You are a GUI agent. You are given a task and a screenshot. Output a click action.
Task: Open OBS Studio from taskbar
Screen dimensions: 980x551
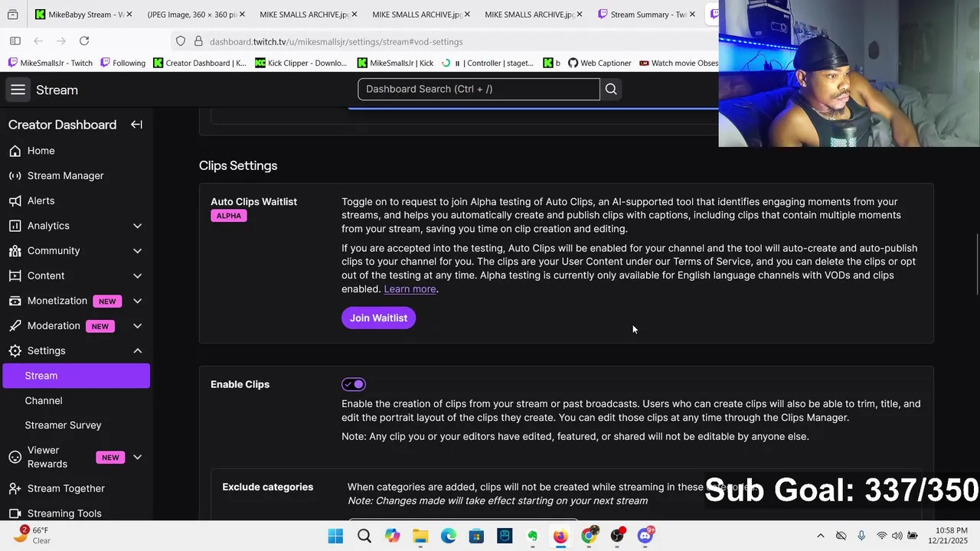[616, 536]
